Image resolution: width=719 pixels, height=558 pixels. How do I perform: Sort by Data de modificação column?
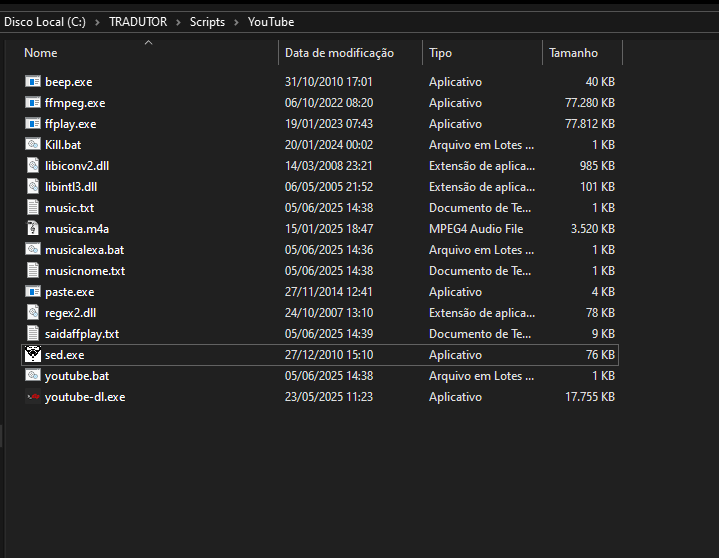(339, 53)
